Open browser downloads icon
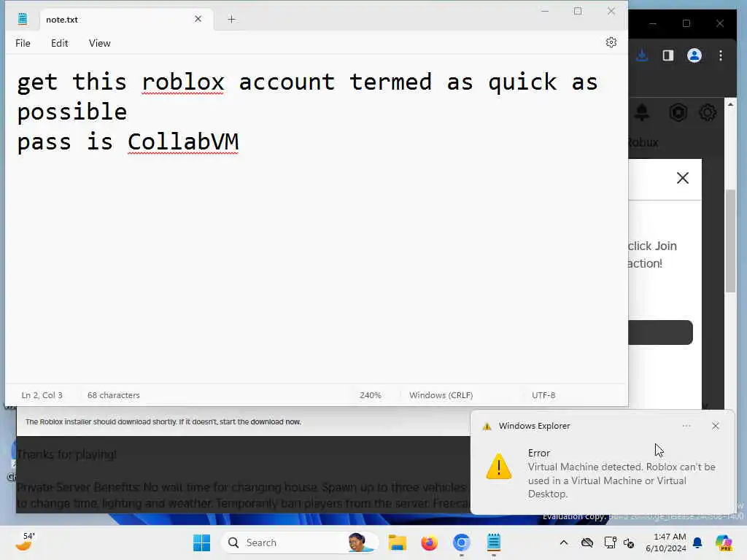747x560 pixels. click(x=642, y=55)
